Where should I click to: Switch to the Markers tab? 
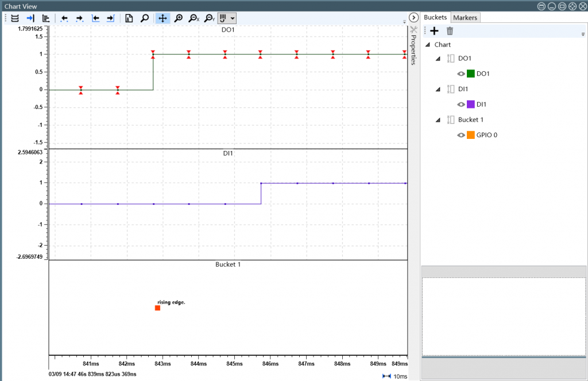pos(465,17)
